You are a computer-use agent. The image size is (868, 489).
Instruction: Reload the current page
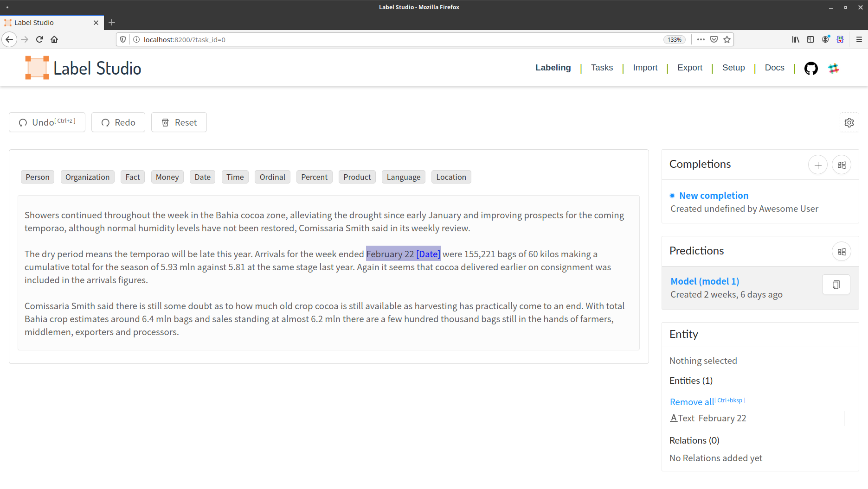pos(39,39)
